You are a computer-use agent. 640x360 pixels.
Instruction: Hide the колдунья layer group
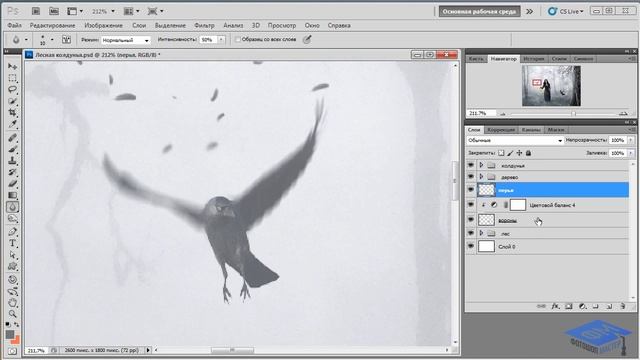point(471,165)
